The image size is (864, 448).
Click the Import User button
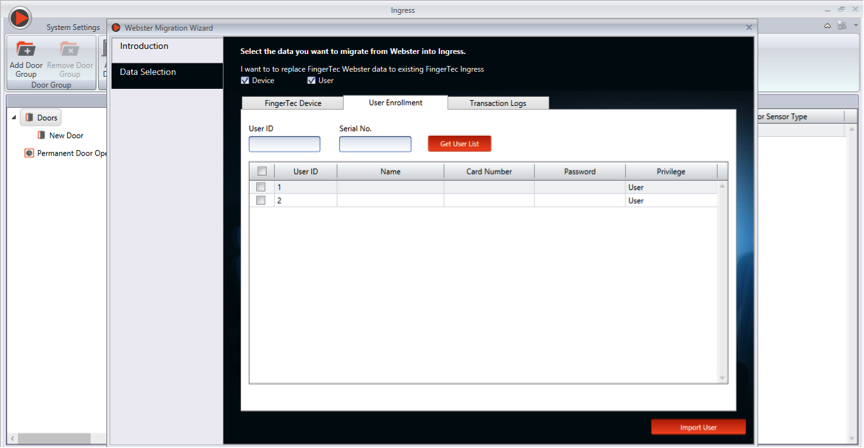[x=698, y=427]
